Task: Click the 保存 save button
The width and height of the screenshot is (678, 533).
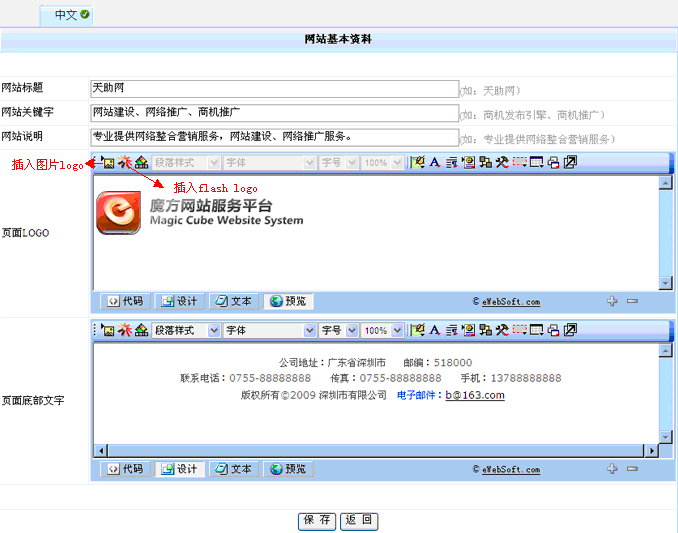Action: pos(317,521)
